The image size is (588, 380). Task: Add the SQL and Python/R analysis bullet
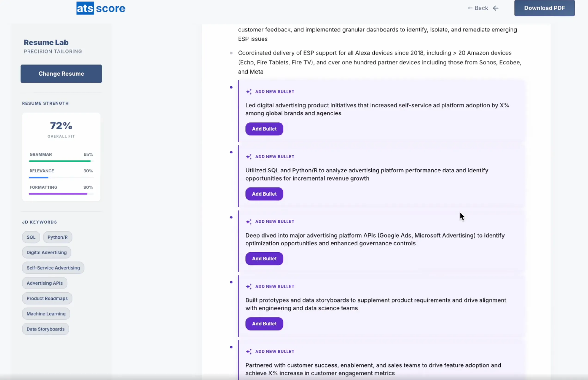tap(264, 194)
